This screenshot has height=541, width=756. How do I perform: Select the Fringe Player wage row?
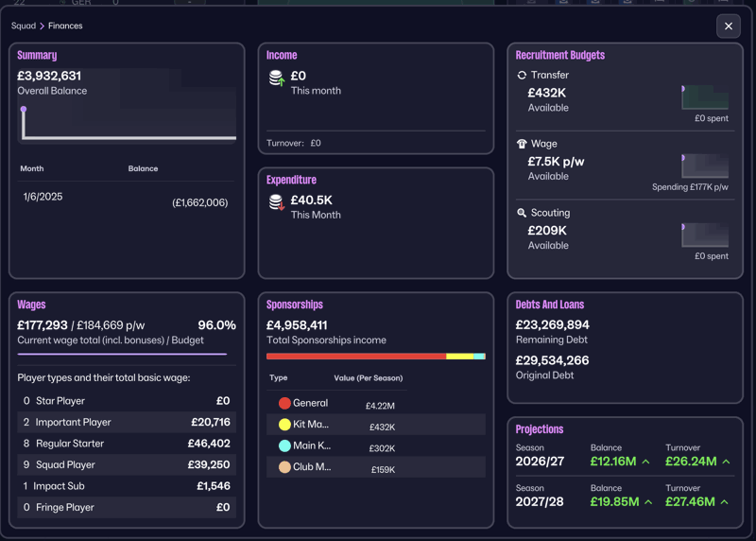127,507
